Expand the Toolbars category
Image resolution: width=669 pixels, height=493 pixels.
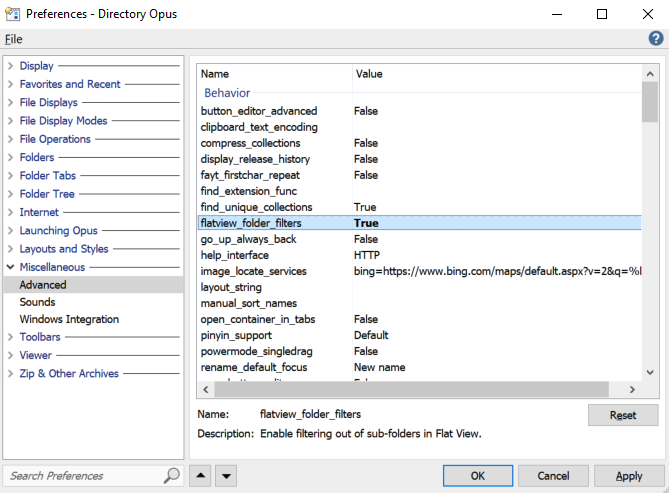click(x=10, y=337)
